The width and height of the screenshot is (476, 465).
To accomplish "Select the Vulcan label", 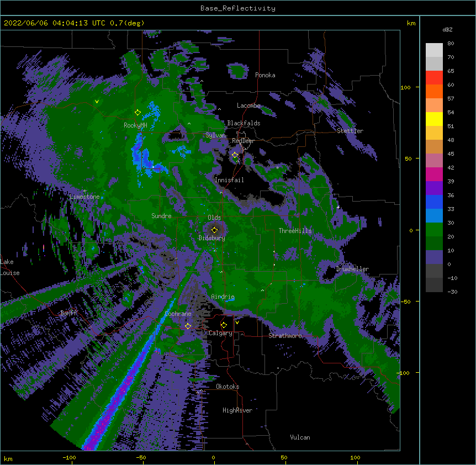I will click(300, 437).
